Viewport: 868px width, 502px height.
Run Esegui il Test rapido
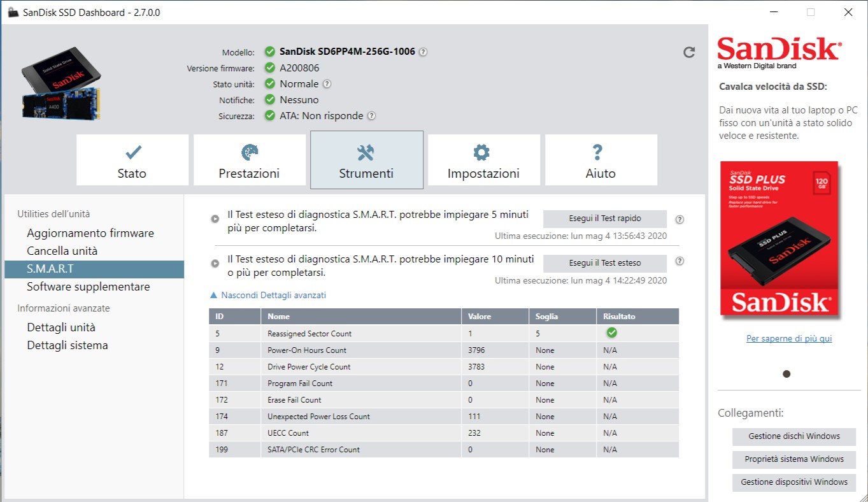pos(605,219)
